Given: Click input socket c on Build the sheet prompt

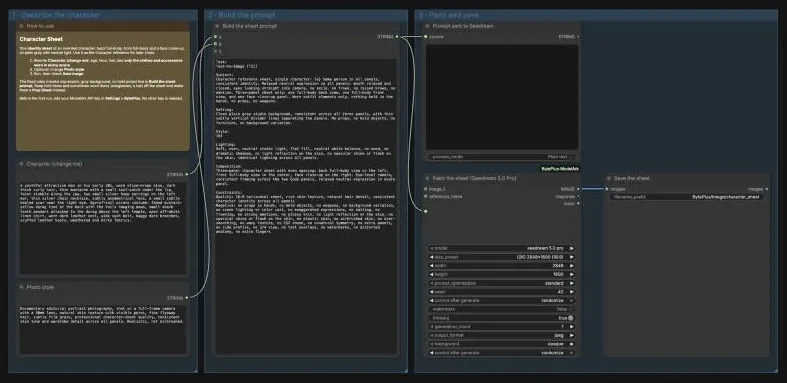Looking at the screenshot, I should pyautogui.click(x=215, y=51).
